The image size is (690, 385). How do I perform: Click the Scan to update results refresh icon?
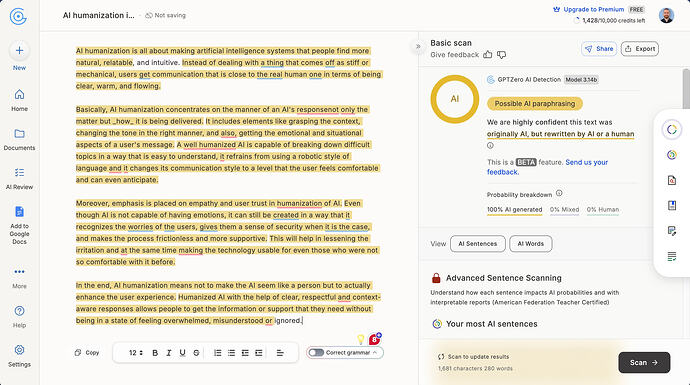coord(441,357)
